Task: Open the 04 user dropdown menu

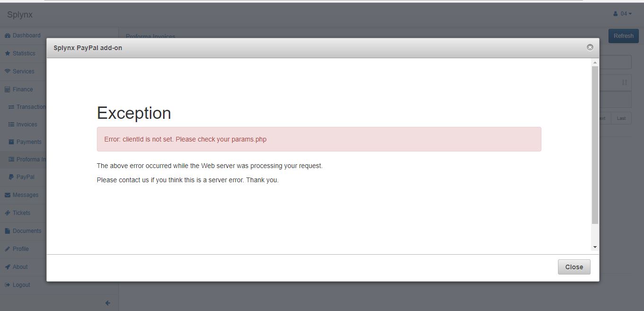Action: tap(622, 14)
